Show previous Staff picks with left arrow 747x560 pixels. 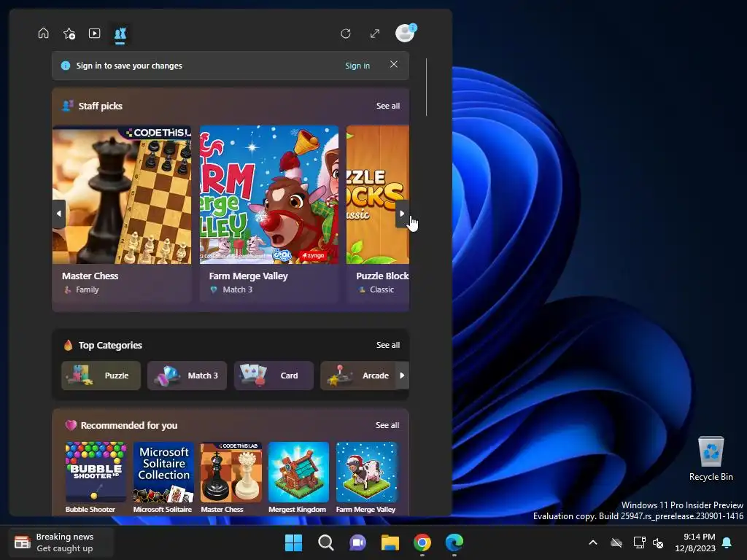point(58,214)
